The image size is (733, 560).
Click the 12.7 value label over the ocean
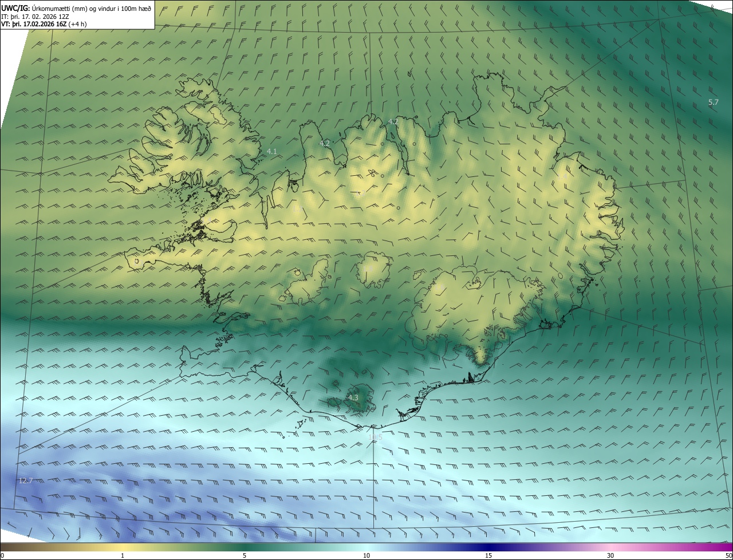(26, 480)
